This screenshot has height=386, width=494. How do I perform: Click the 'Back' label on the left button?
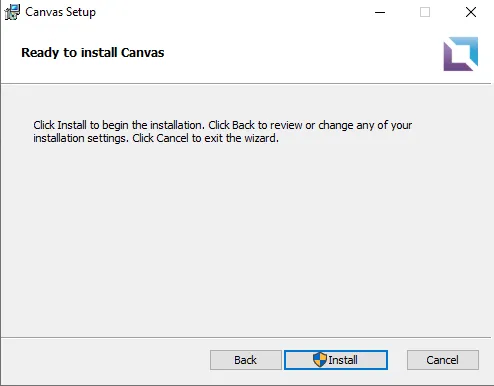[x=246, y=360]
